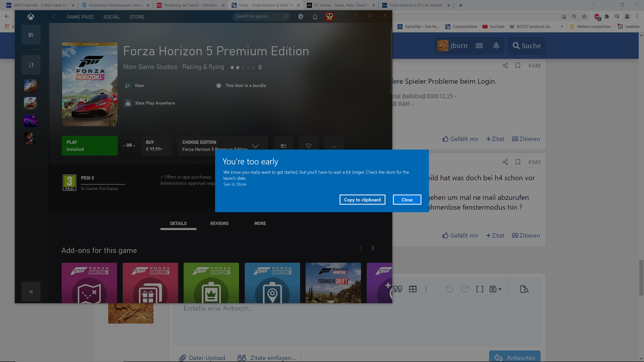Open the save draft dropdown arrow
This screenshot has width=644, height=362.
500,289
